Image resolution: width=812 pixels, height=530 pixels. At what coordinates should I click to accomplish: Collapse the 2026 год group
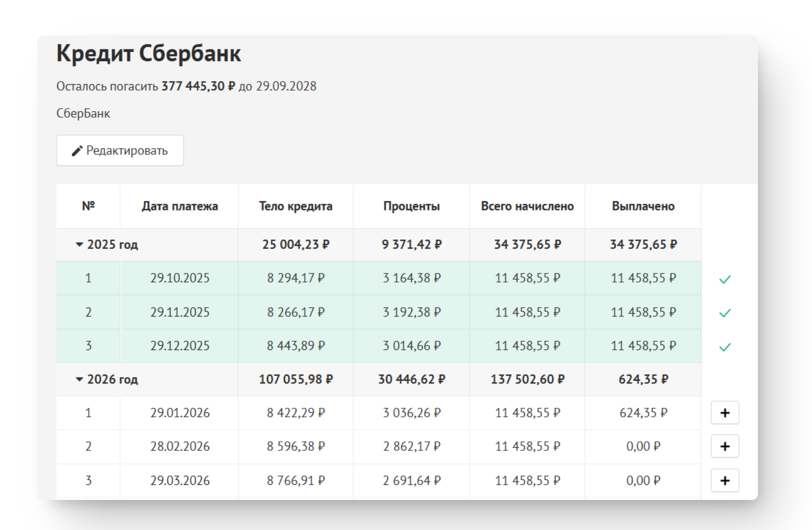(80, 379)
